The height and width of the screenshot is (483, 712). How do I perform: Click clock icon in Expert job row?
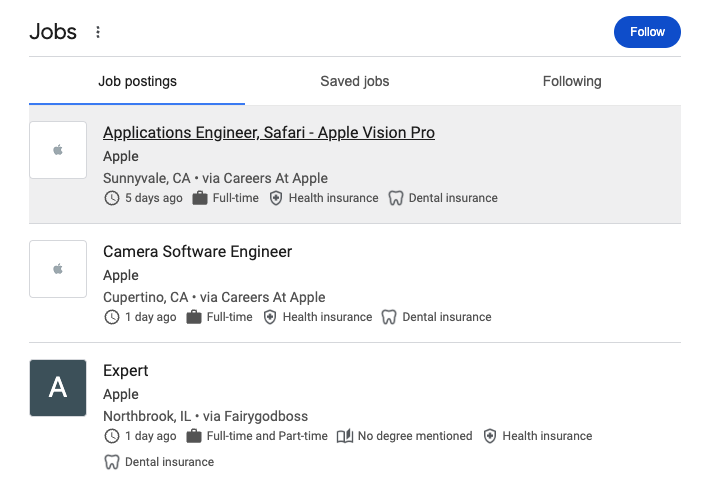(x=112, y=436)
